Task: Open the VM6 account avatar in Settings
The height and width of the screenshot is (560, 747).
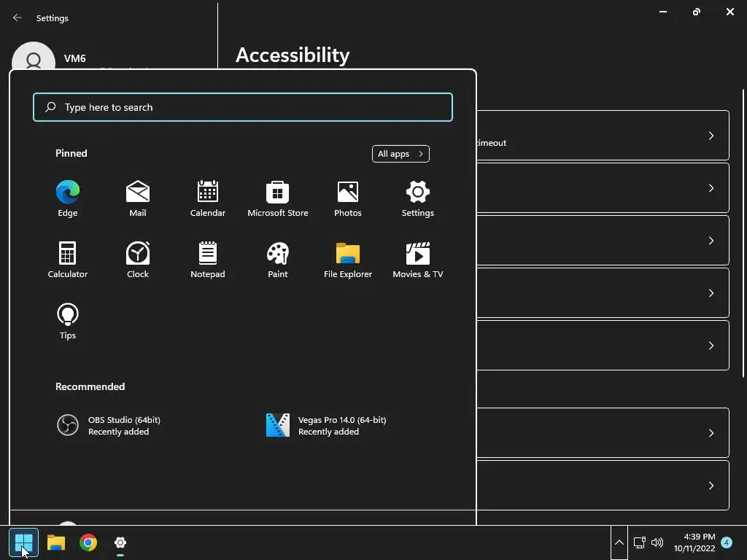Action: click(x=34, y=55)
